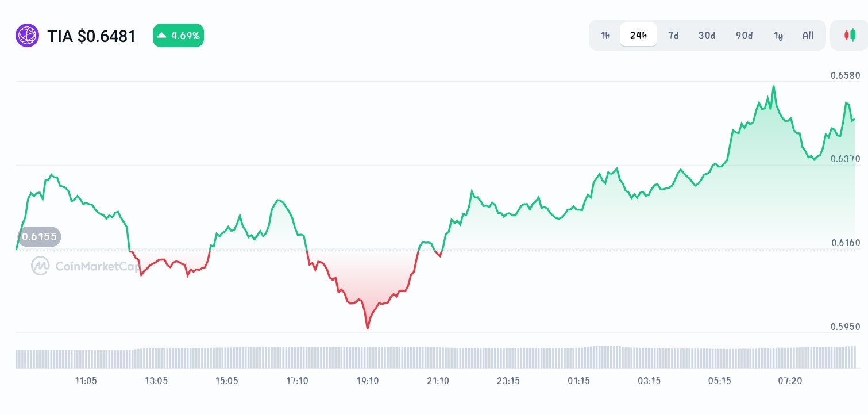Click the highest price peak near 0.6580

(x=774, y=87)
